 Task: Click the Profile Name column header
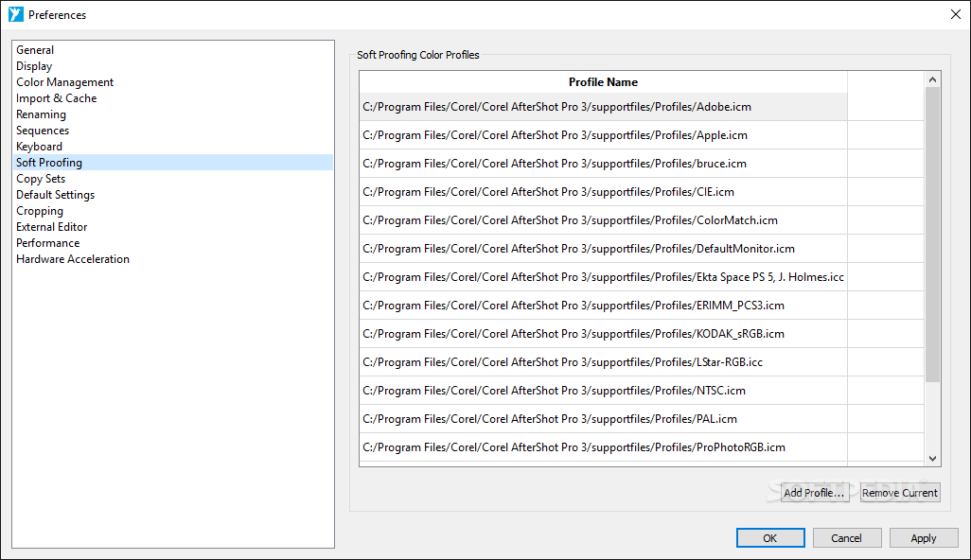[x=603, y=82]
